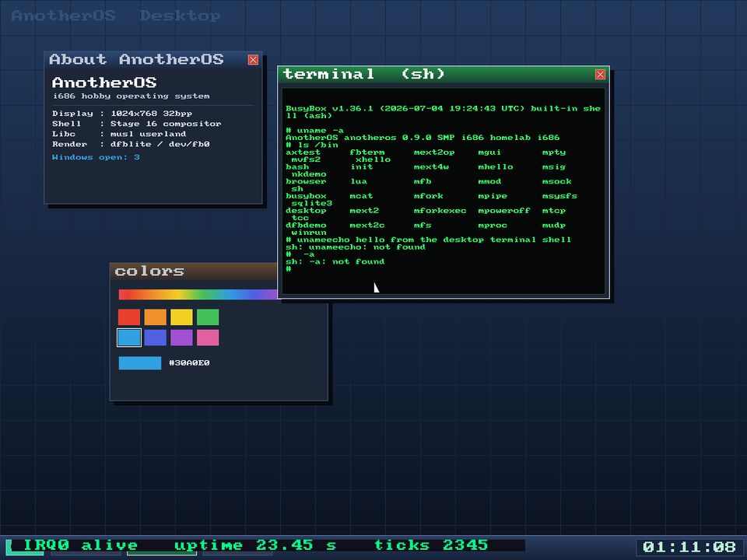Click the AnotherOS label in top bar
747x560 pixels.
[x=63, y=16]
